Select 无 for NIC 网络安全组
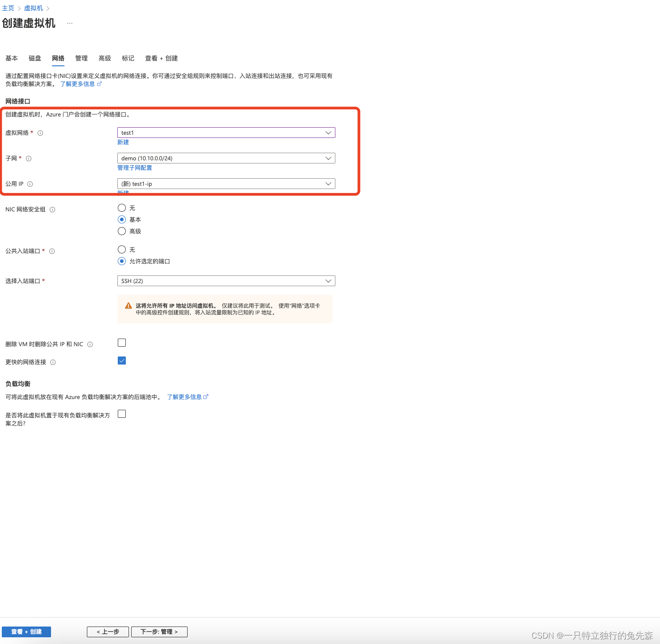 click(122, 208)
